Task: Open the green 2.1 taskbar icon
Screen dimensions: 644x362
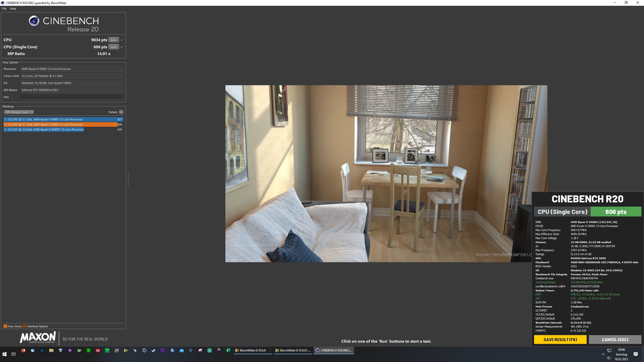Action: click(x=107, y=350)
